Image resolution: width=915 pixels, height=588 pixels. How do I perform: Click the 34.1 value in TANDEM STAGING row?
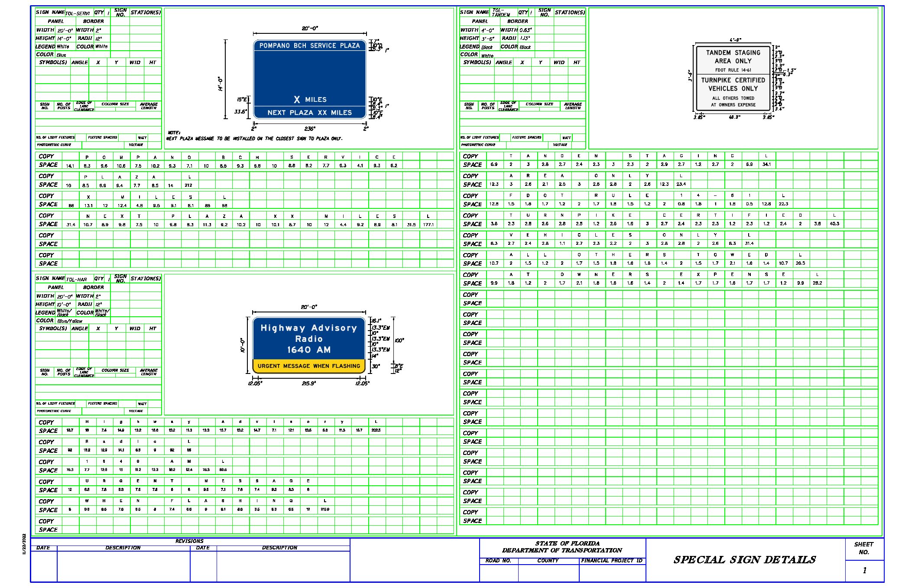766,165
